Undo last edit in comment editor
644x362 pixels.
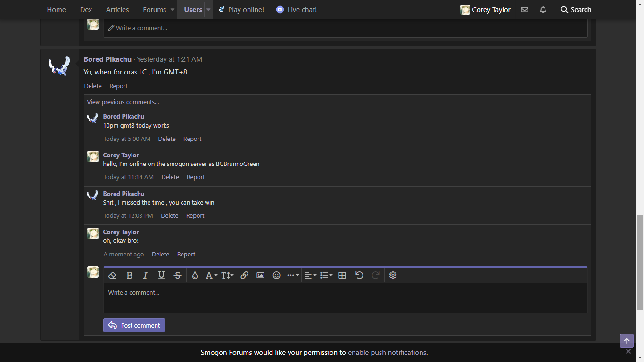tap(359, 275)
